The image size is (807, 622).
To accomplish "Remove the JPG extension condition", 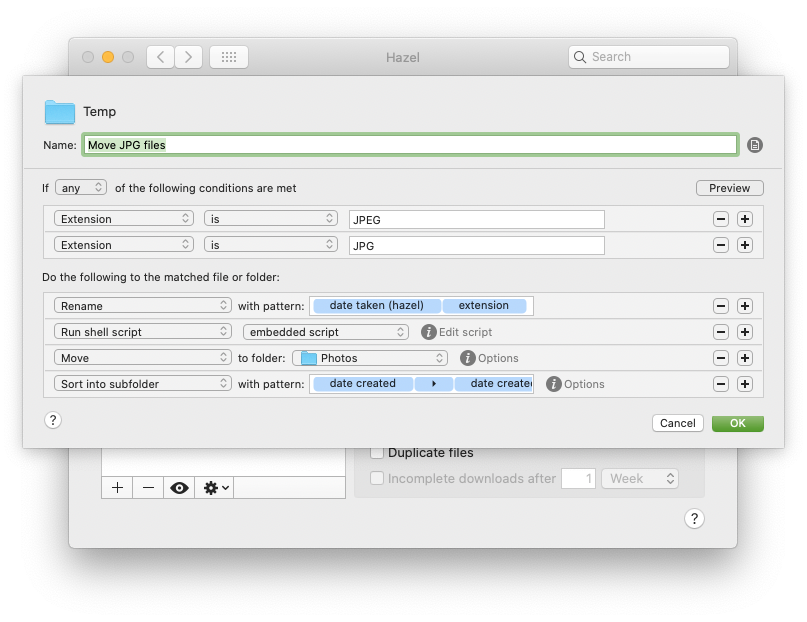I will point(721,245).
